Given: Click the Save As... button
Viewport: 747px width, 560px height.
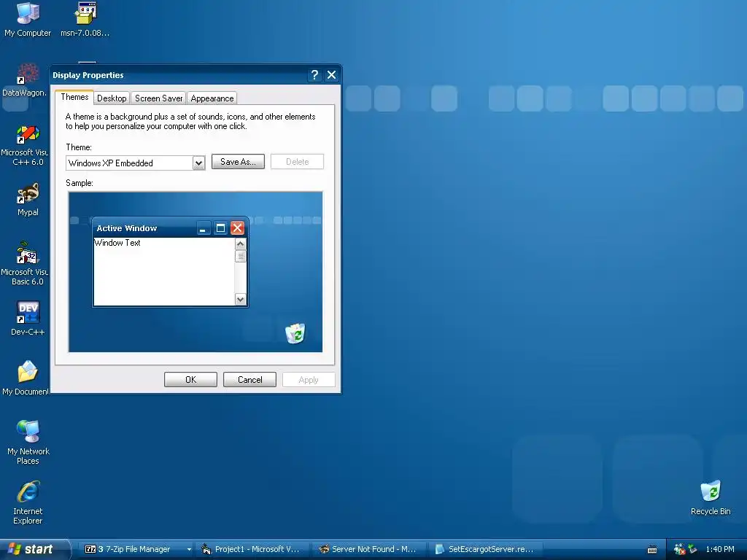Looking at the screenshot, I should pos(239,161).
